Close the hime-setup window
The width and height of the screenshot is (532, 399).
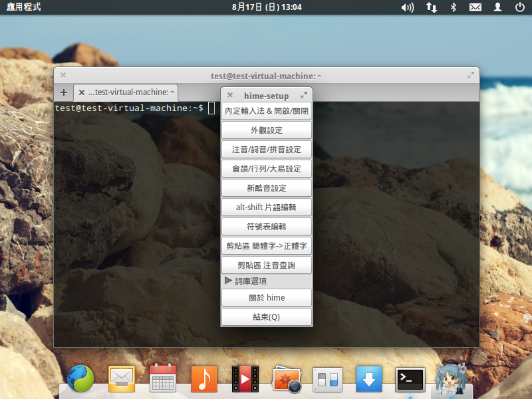[x=230, y=95]
